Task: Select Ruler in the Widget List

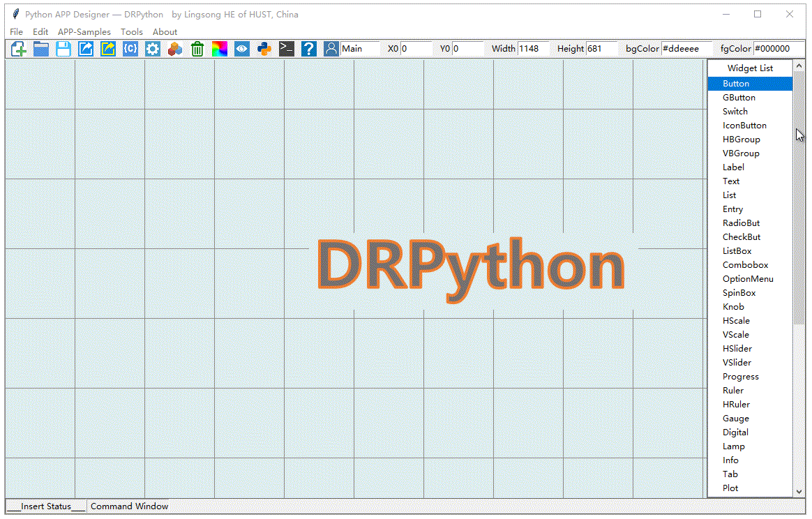Action: (750, 391)
